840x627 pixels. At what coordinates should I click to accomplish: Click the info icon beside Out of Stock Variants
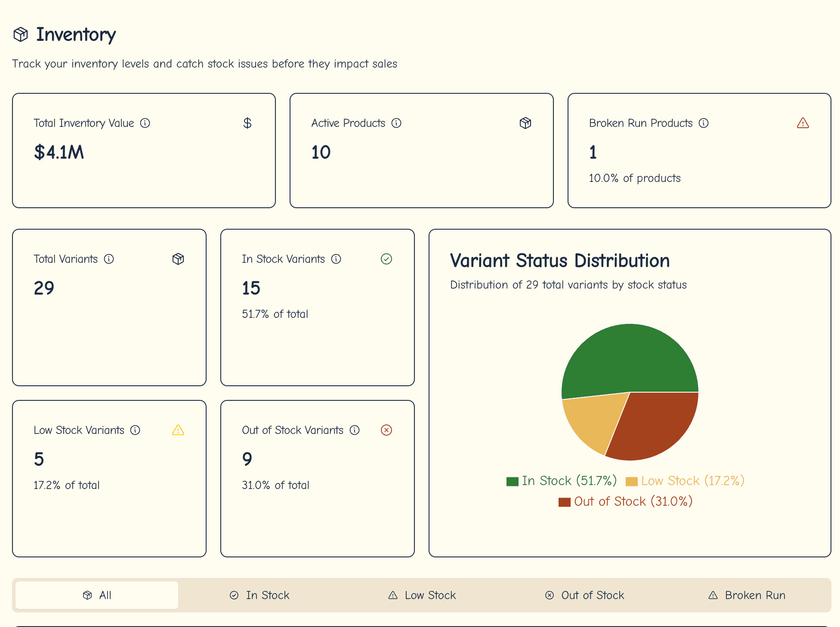(x=355, y=430)
